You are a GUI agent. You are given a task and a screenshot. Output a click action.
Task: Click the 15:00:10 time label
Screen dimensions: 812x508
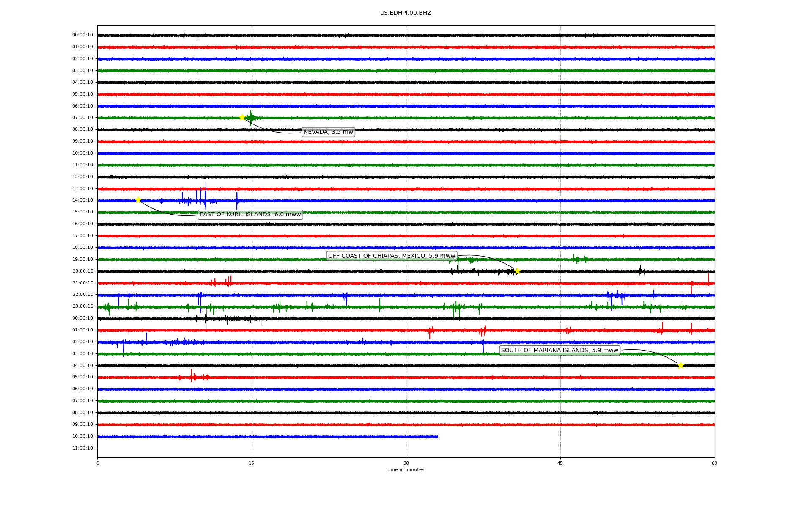82,212
